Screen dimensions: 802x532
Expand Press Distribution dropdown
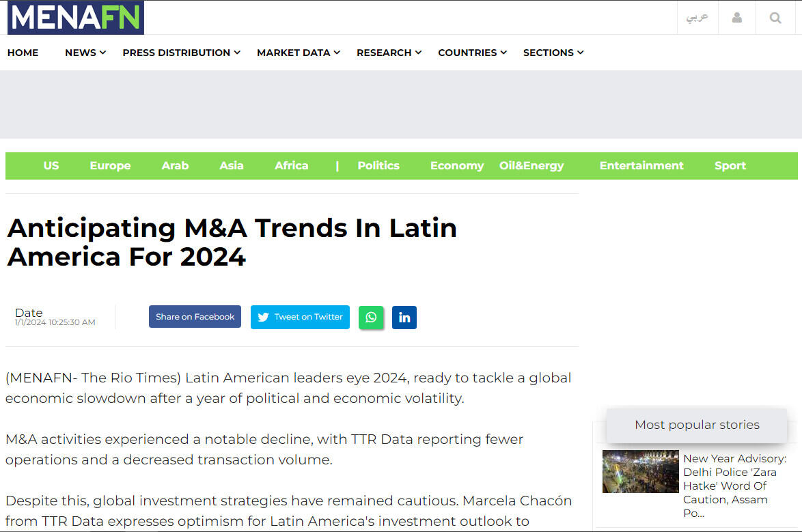point(181,53)
